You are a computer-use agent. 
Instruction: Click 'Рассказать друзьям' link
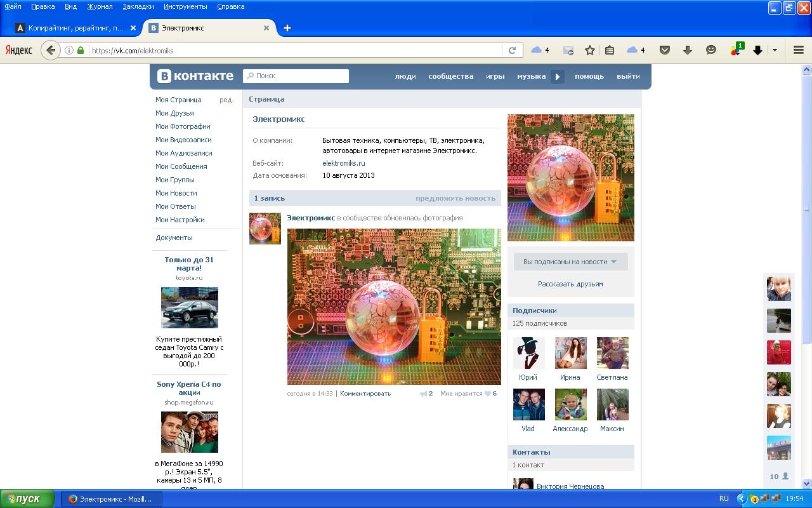click(570, 284)
